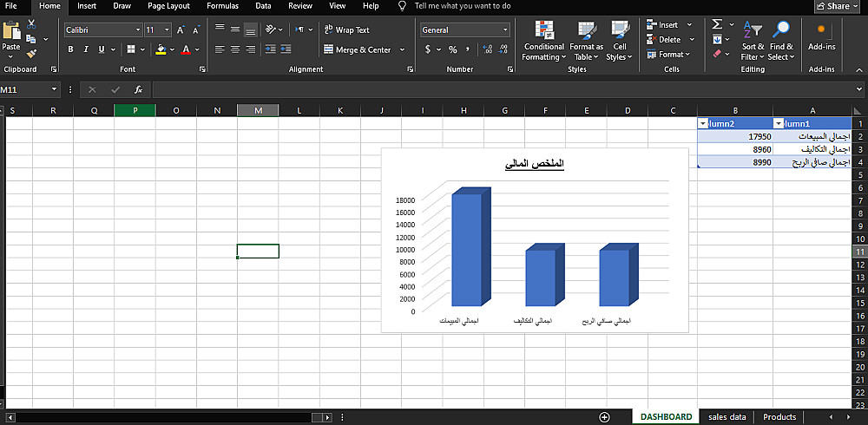Toggle Bold formatting

(x=70, y=49)
